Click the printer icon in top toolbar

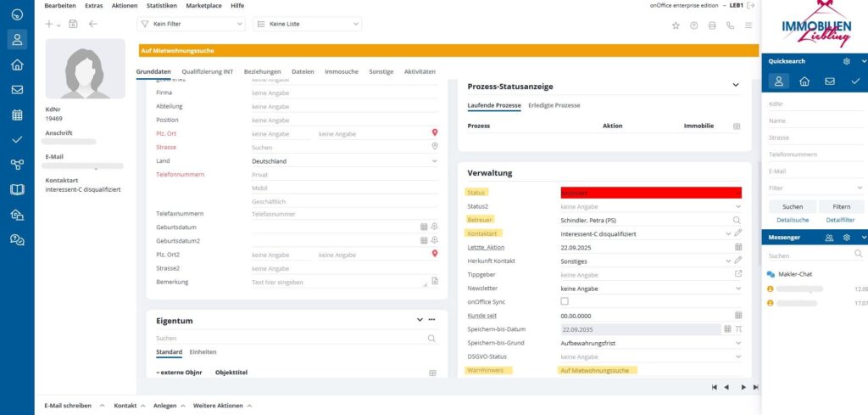(712, 25)
